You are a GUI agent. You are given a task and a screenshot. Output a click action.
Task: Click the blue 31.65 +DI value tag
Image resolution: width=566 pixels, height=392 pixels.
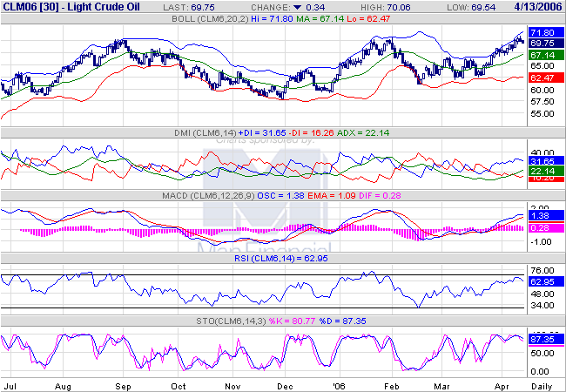pyautogui.click(x=542, y=161)
